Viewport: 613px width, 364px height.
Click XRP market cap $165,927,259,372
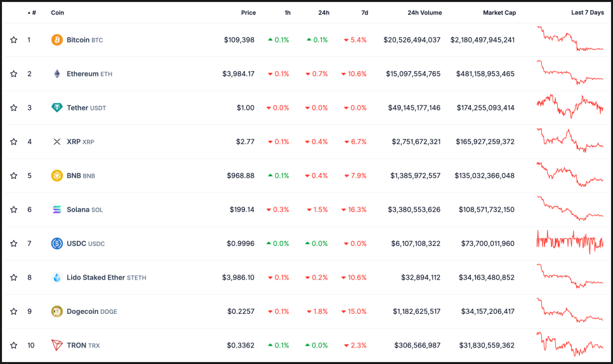[485, 142]
